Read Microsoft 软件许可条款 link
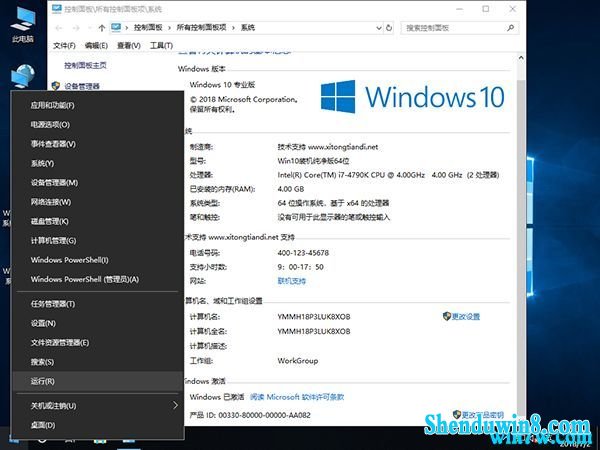 pos(297,397)
